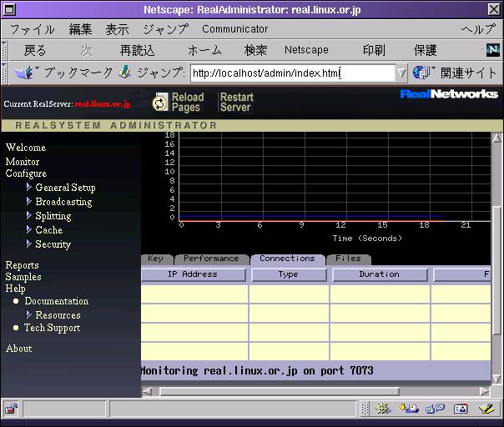Switch to the Performance tab
This screenshot has height=427, width=504.
(211, 259)
